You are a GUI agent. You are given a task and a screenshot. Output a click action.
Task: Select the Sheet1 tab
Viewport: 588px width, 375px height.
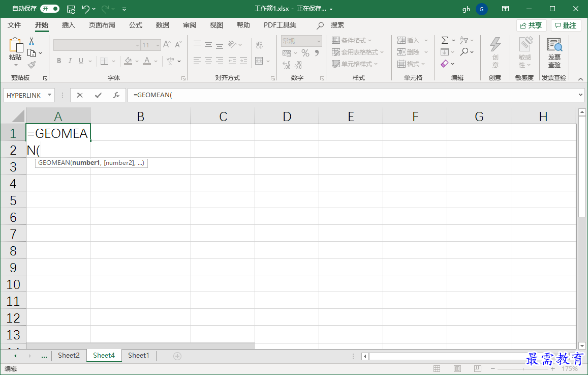coord(138,356)
